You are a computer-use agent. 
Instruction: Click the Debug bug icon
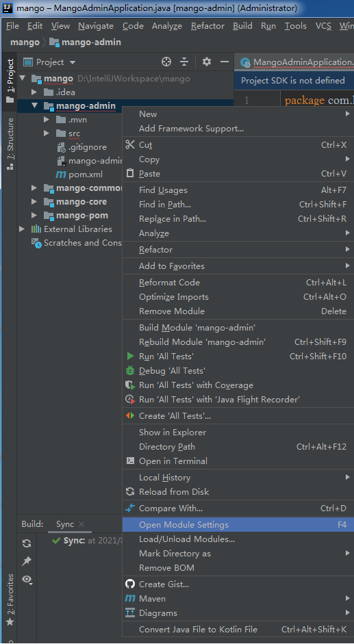[130, 370]
